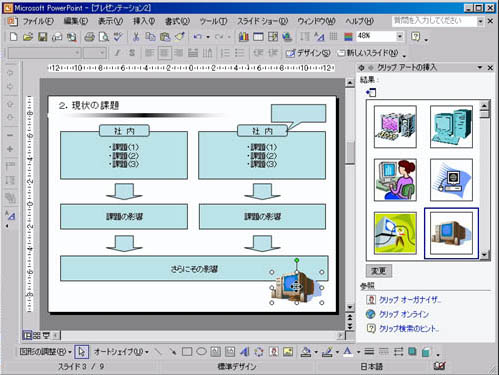Select the Rectangle drawing tool
The image size is (499, 375).
point(187,351)
